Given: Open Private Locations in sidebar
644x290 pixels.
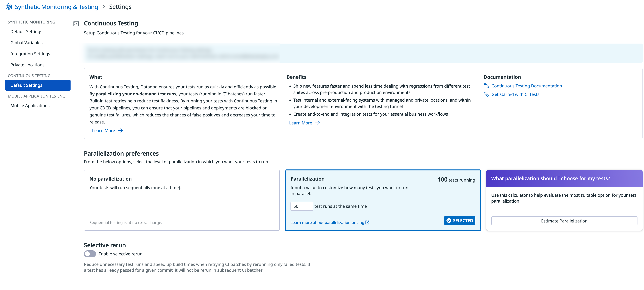Looking at the screenshot, I should tap(27, 65).
